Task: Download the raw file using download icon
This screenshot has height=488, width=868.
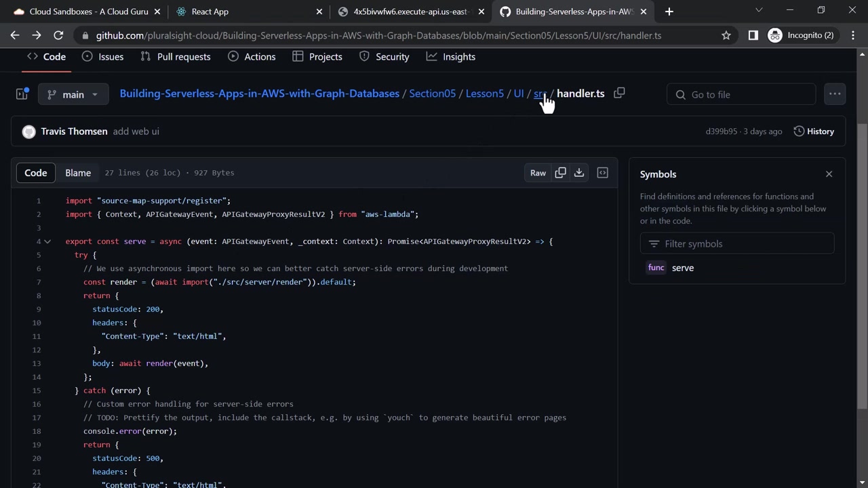Action: pos(579,173)
